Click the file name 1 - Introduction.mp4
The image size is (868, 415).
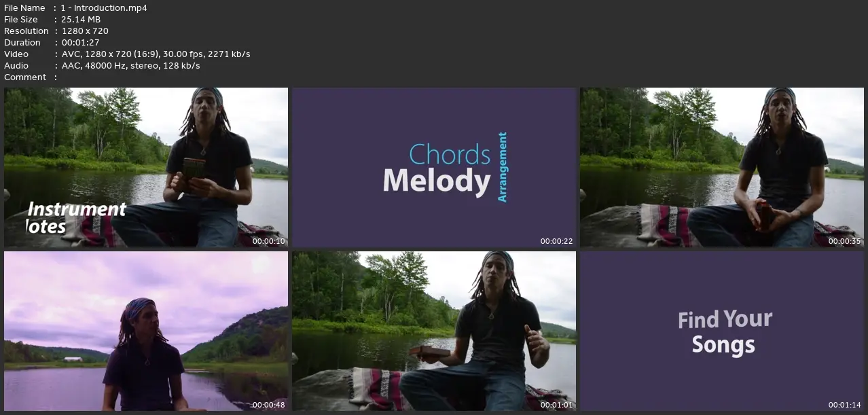point(104,8)
